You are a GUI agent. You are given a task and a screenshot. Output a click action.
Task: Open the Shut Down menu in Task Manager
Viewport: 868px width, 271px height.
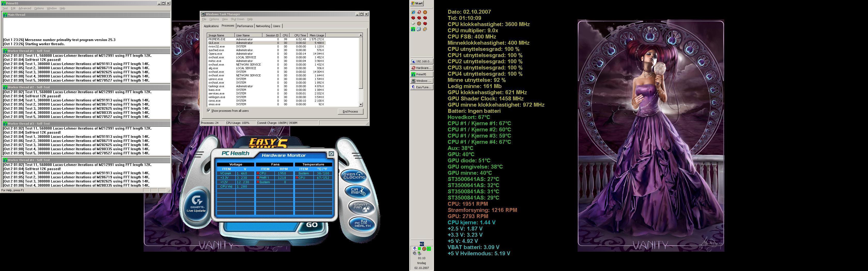238,19
